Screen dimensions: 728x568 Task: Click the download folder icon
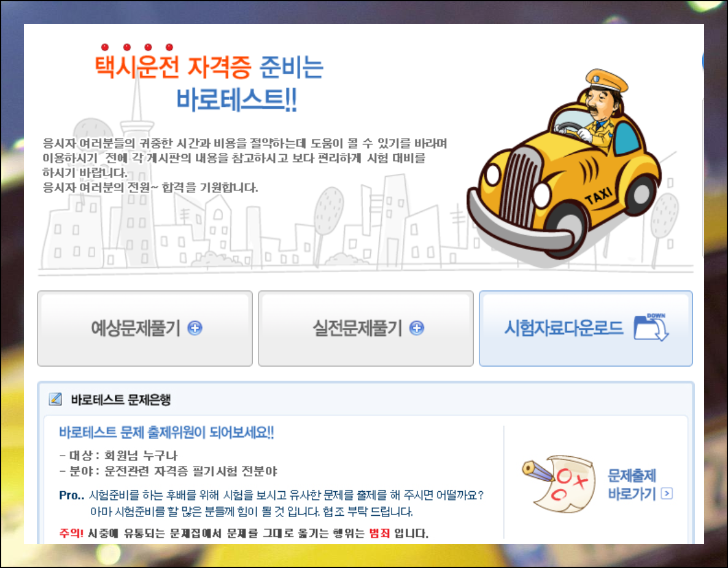(651, 327)
